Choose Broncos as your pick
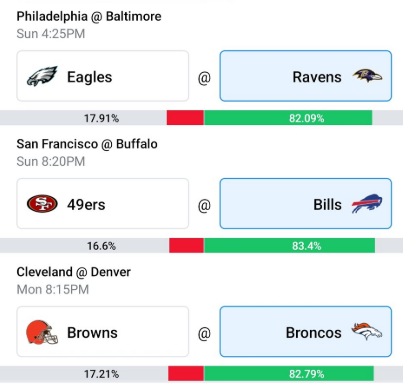Screen dimensions: 403x384 pyautogui.click(x=306, y=332)
